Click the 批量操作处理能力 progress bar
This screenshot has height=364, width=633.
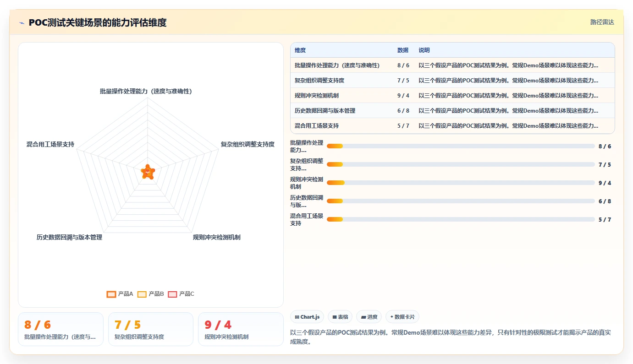[461, 146]
